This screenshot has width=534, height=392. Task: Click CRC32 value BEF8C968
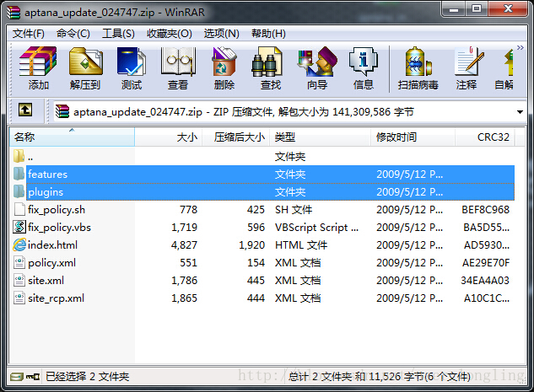click(485, 210)
